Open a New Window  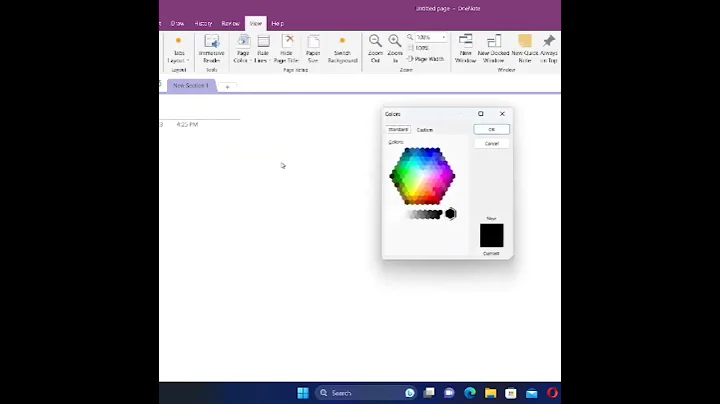coord(465,49)
